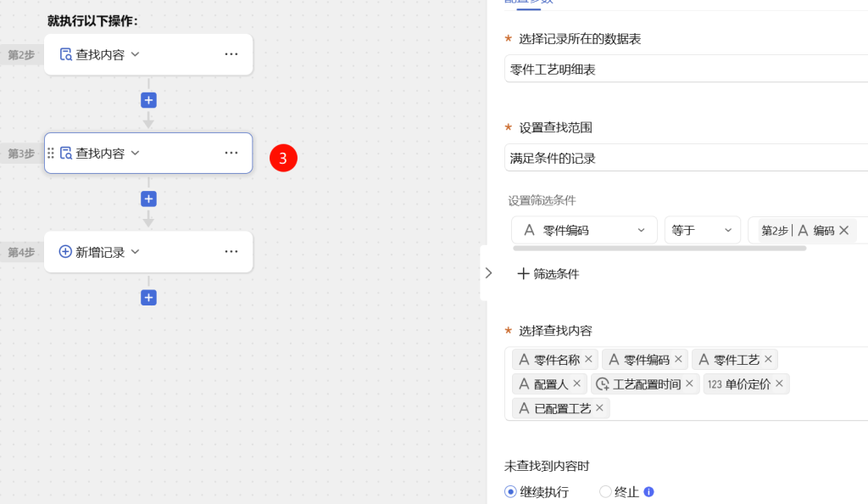Screen dimensions: 868x504
Task: Remove 零件工艺 tag from search content
Action: 768,359
